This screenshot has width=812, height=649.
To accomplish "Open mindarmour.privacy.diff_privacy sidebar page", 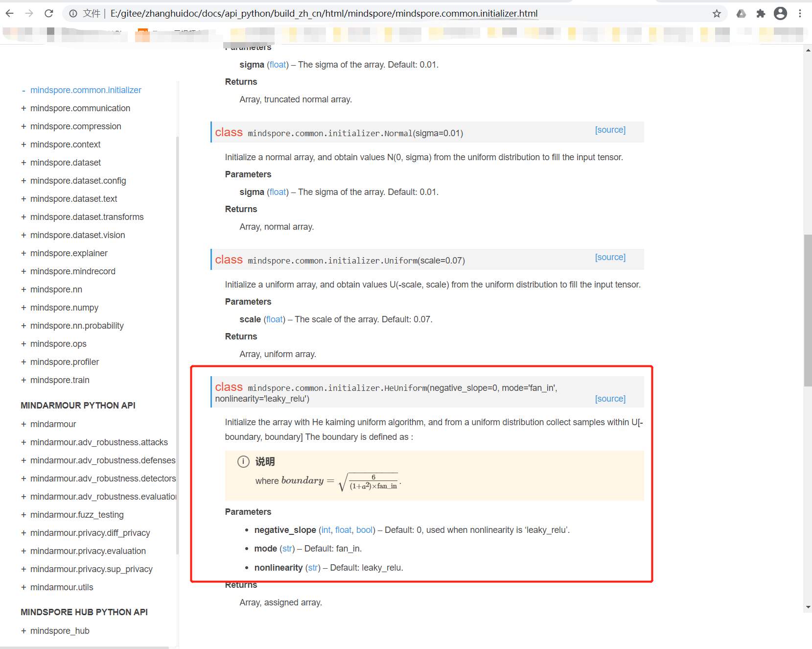I will tap(90, 533).
